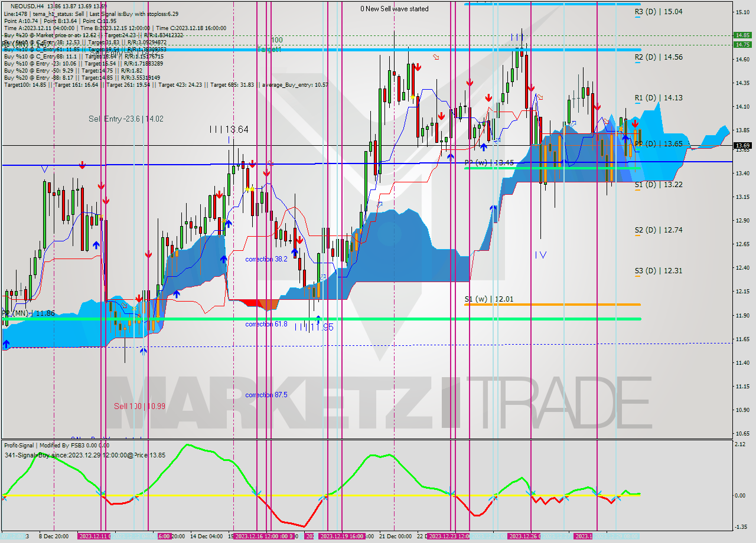Select the S1 (D) | 13.22 support label
This screenshot has width=756, height=543.
point(659,185)
